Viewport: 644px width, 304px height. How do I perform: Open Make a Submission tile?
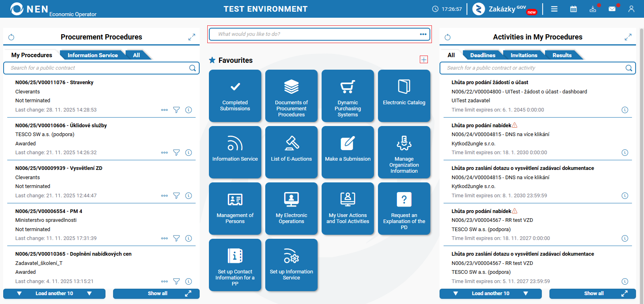tap(348, 152)
